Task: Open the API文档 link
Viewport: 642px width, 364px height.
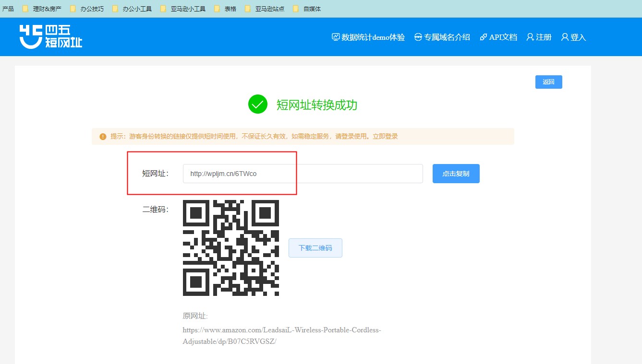Action: tap(498, 37)
